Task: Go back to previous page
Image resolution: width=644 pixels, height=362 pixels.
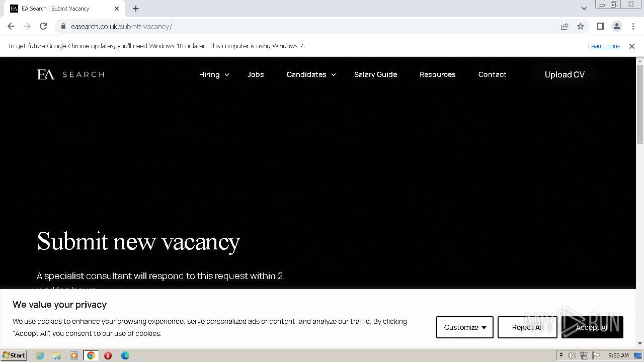Action: coord(11,26)
